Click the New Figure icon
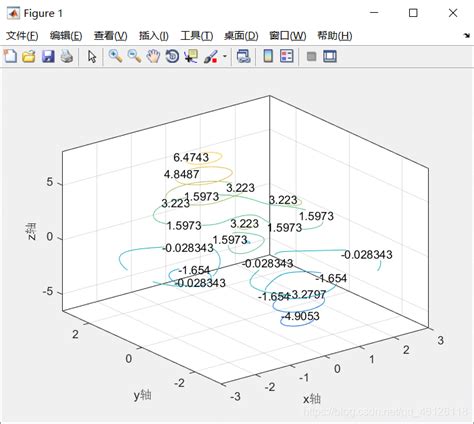Viewport: 474px width, 424px height. point(10,56)
